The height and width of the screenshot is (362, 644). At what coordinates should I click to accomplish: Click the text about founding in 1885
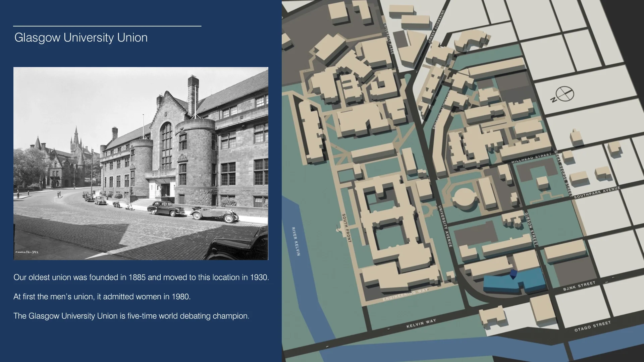pos(141,278)
